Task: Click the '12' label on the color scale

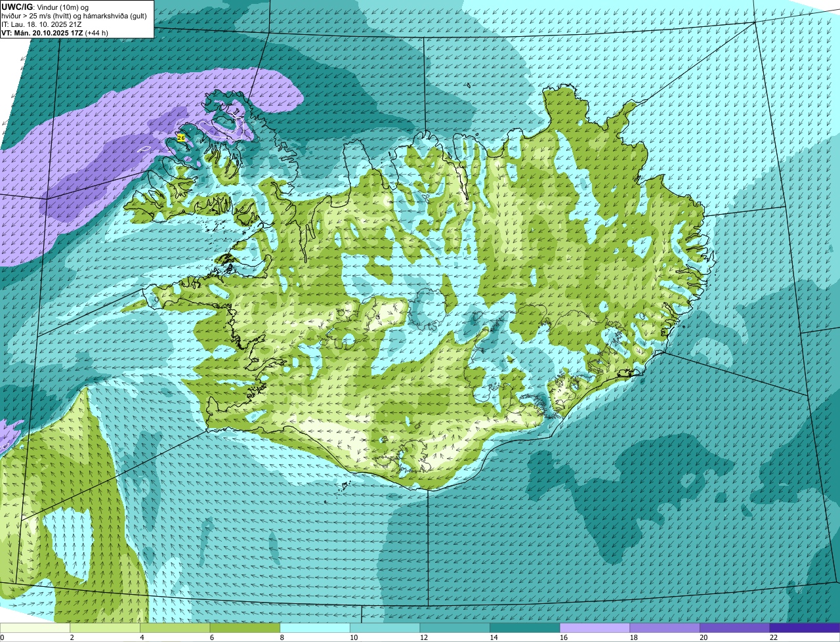Action: 424,637
